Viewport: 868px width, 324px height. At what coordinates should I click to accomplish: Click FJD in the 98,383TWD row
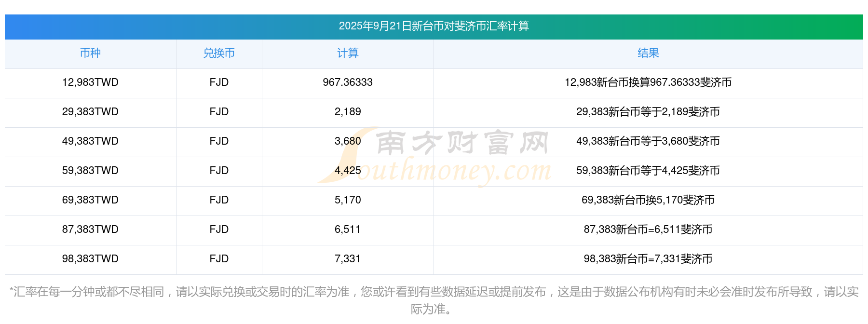pyautogui.click(x=219, y=259)
